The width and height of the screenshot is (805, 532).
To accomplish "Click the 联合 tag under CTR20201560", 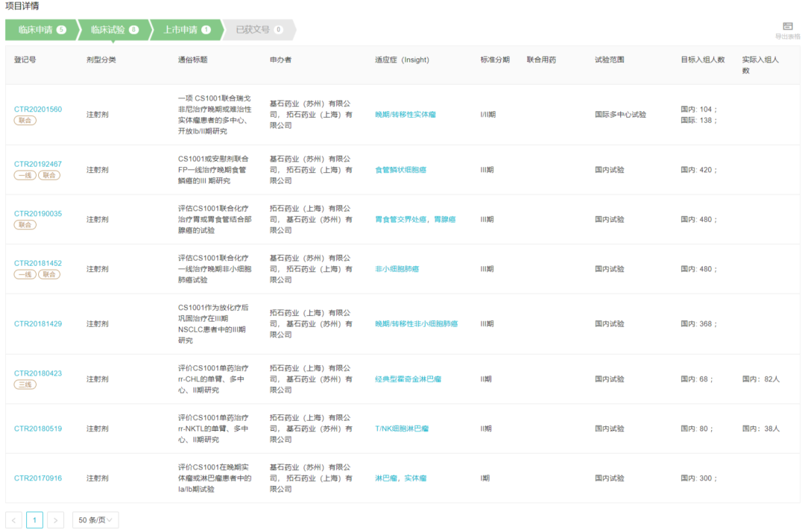I will tap(25, 121).
